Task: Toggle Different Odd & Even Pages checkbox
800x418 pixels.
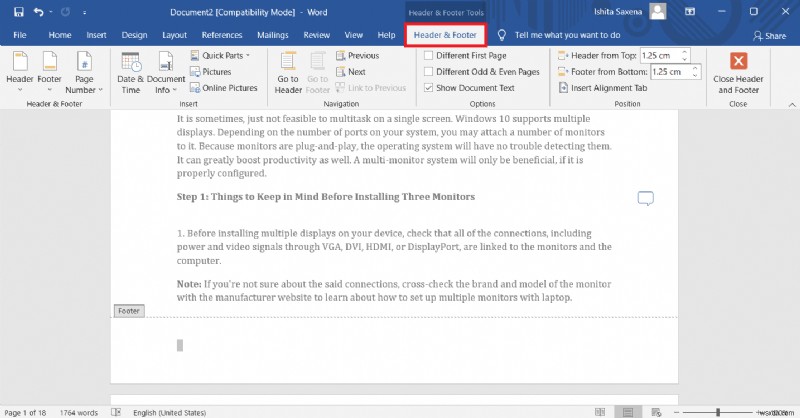Action: [x=429, y=72]
